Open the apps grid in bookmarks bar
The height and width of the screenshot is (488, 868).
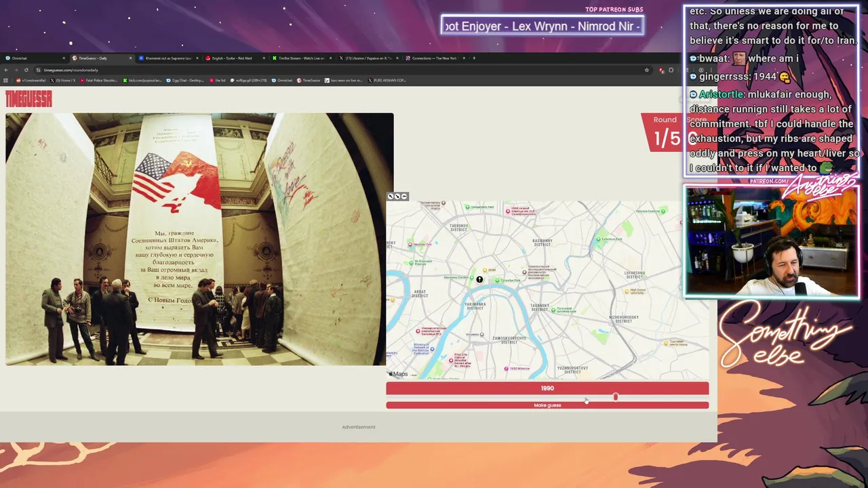point(6,80)
